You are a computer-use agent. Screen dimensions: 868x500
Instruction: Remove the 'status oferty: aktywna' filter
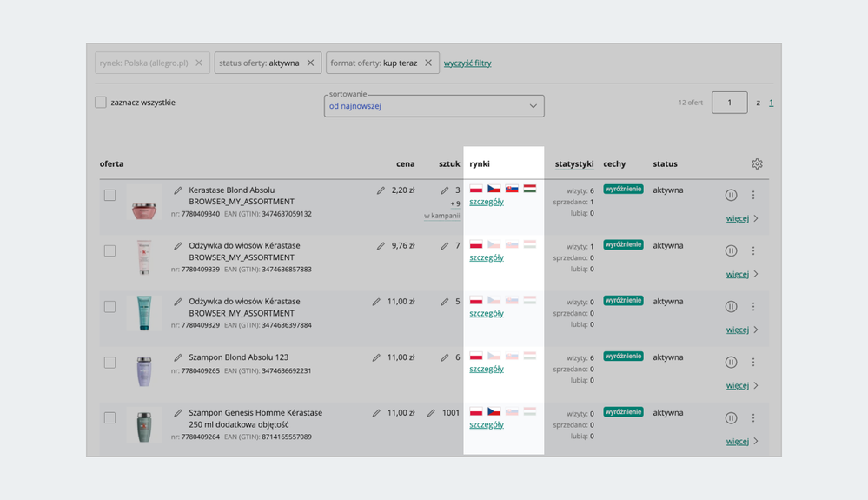(x=310, y=63)
